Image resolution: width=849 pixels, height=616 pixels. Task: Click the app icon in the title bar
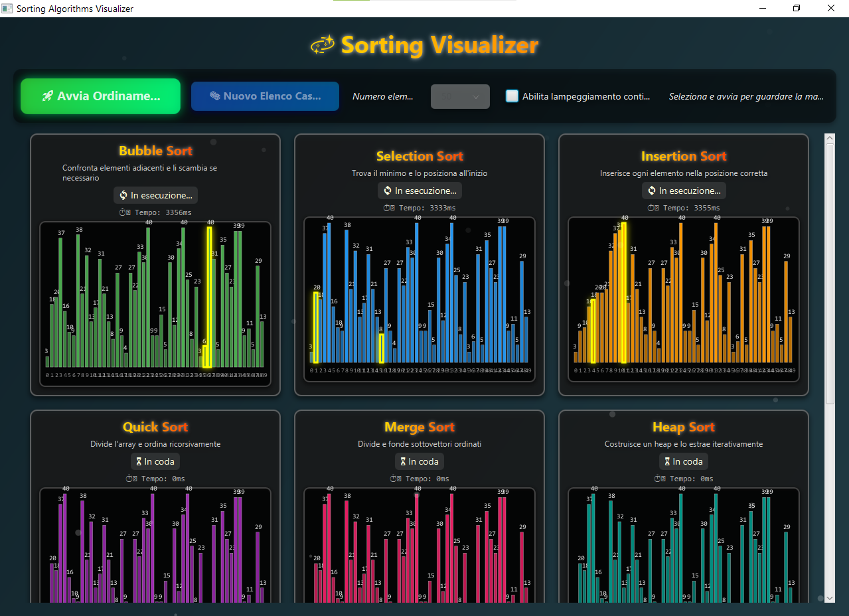[7, 9]
